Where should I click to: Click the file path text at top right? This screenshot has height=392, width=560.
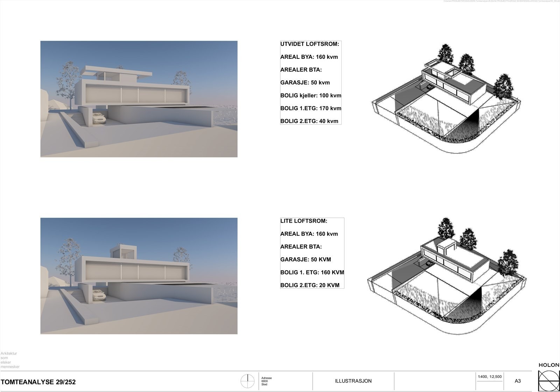[x=502, y=1]
